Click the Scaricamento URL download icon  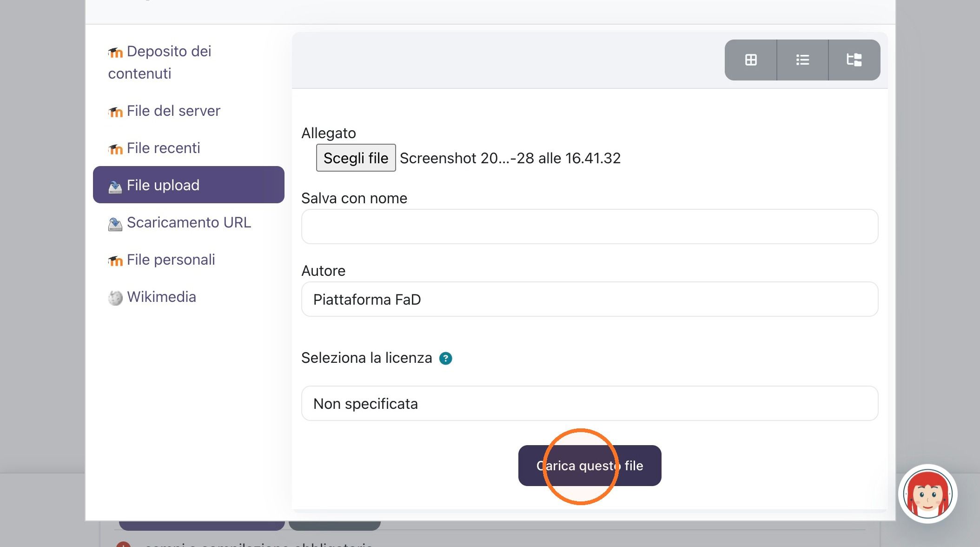115,224
